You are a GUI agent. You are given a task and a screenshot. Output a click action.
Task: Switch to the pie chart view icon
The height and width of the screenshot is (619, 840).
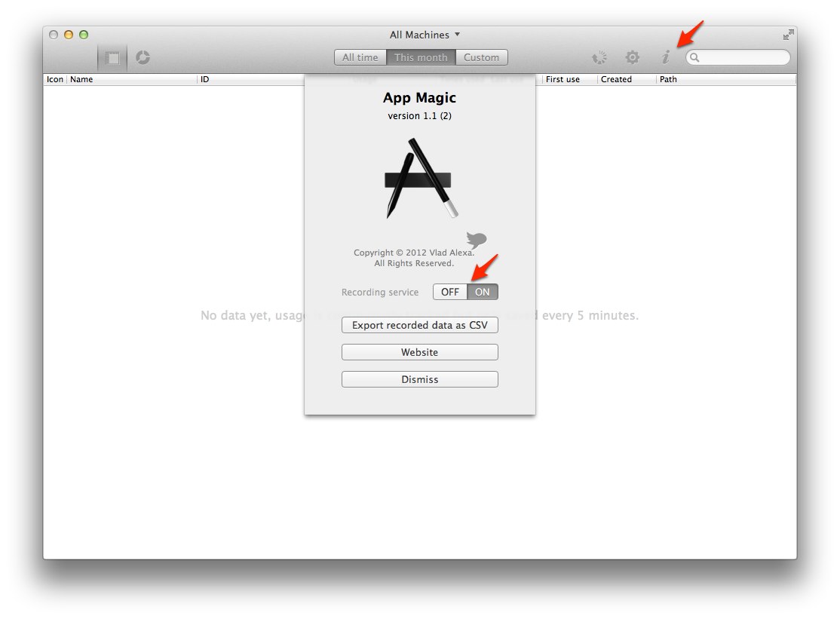[x=143, y=57]
